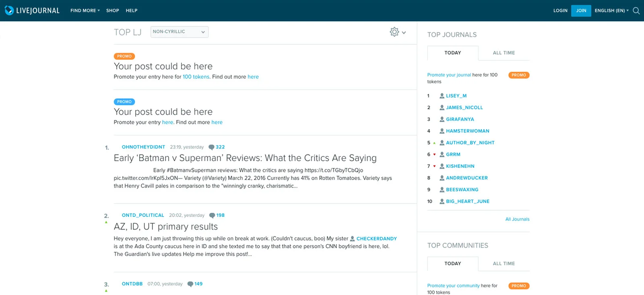Open BEESWAXING journal link
The width and height of the screenshot is (644, 295).
tap(462, 189)
